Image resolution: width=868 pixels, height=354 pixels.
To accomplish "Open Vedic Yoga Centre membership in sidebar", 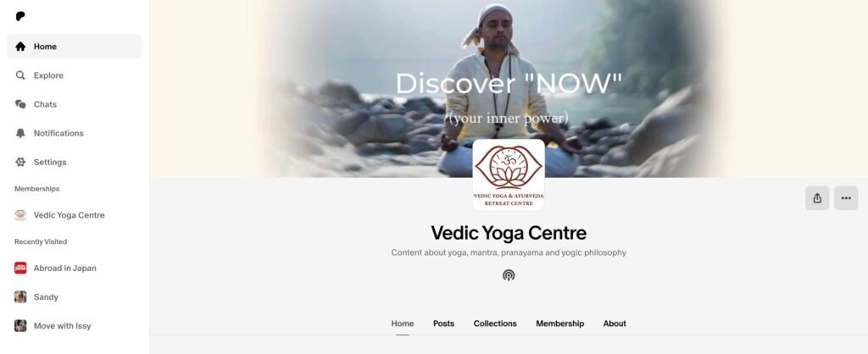I will point(75,215).
